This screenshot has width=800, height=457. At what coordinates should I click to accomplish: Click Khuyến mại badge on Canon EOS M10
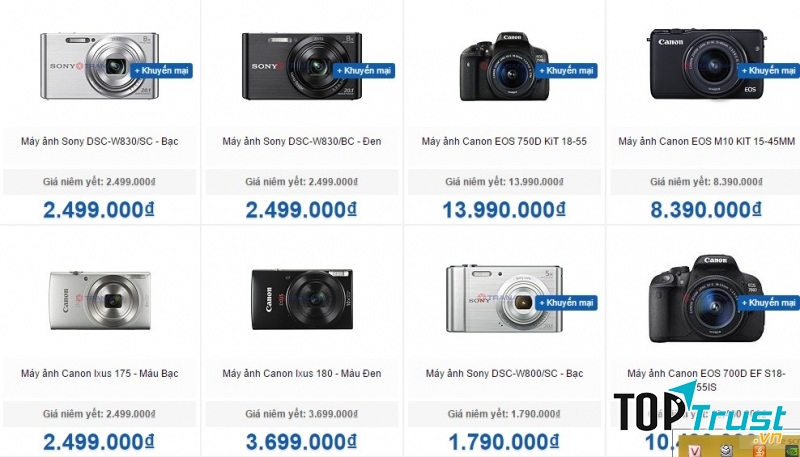768,71
